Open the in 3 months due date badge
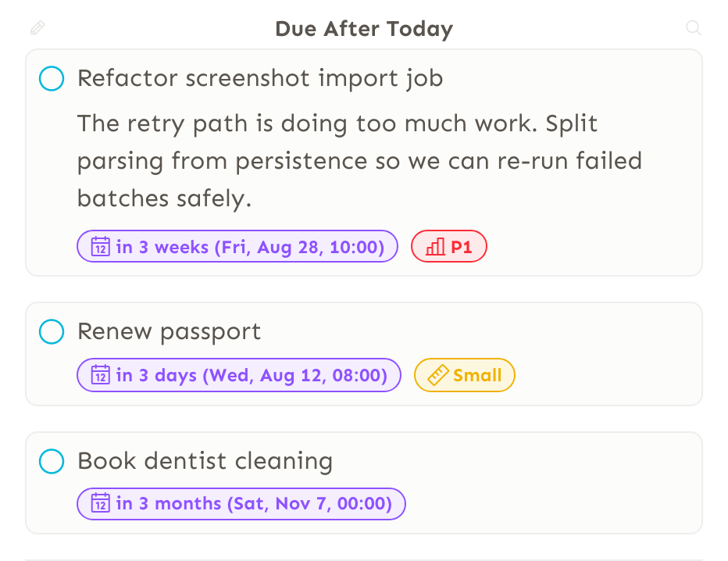 [241, 503]
